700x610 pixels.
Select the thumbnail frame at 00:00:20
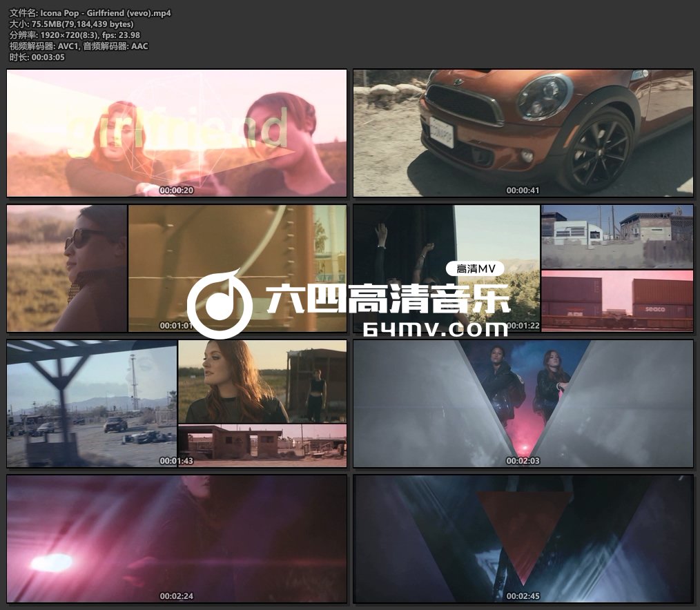177,133
